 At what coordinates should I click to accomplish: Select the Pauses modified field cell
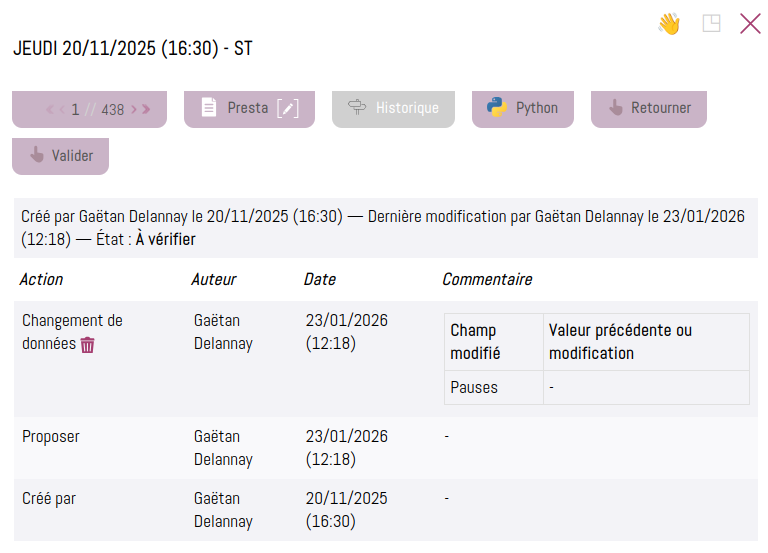[474, 387]
